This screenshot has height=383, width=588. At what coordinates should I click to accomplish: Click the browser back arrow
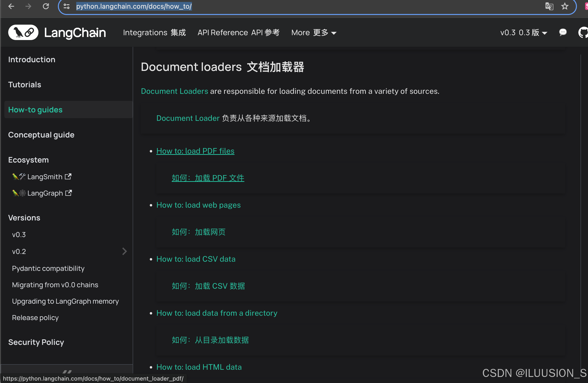coord(11,6)
